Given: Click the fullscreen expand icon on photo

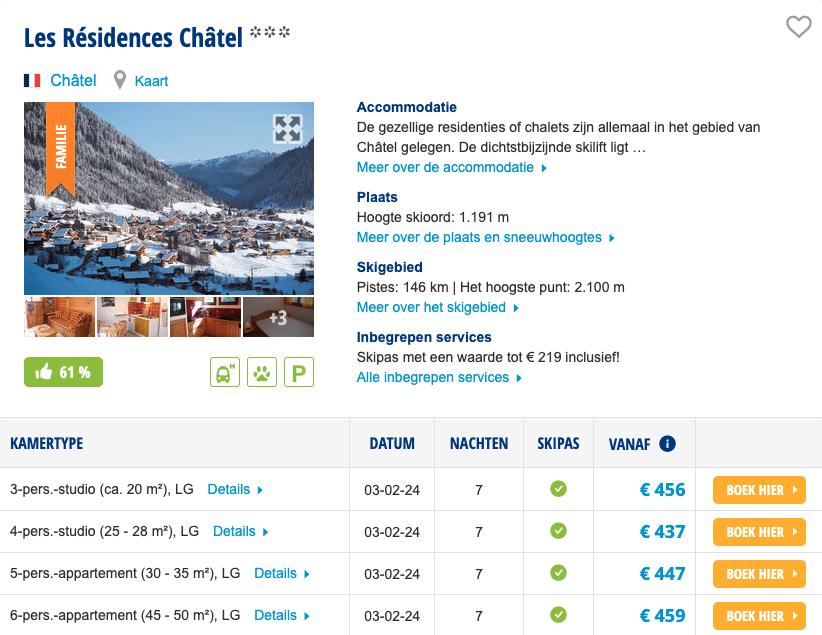Looking at the screenshot, I should 287,128.
